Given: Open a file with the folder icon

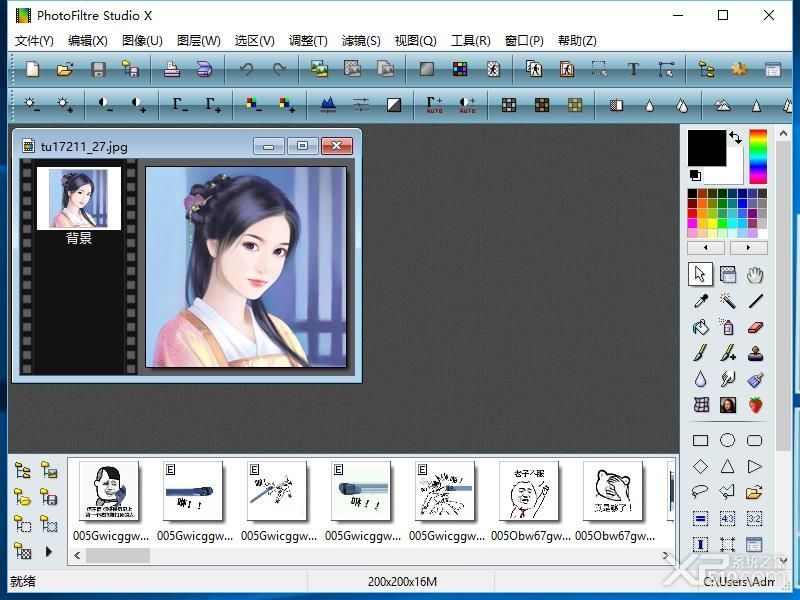Looking at the screenshot, I should tap(65, 69).
